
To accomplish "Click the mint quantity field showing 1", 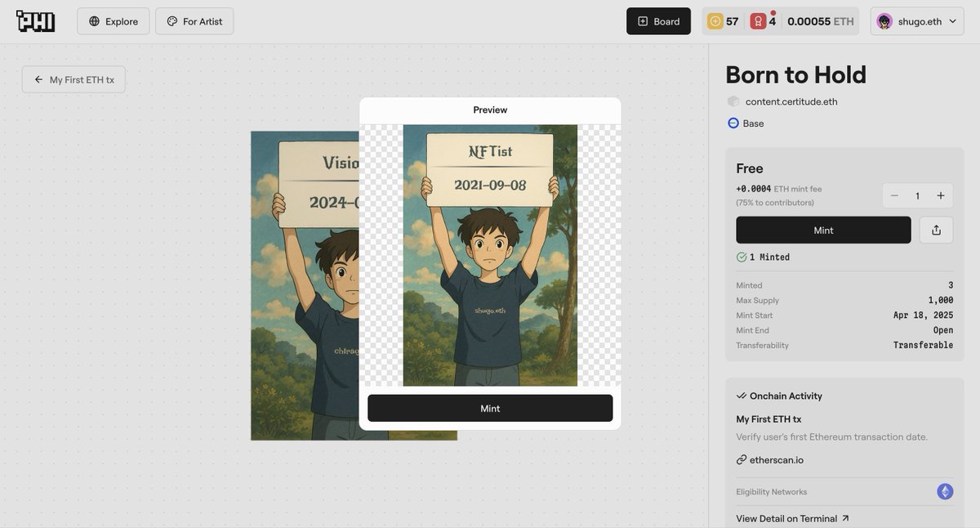I will point(918,195).
